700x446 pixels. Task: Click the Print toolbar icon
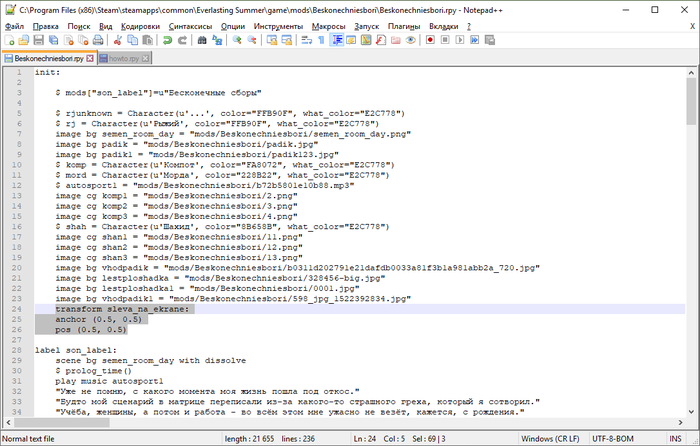click(x=98, y=40)
